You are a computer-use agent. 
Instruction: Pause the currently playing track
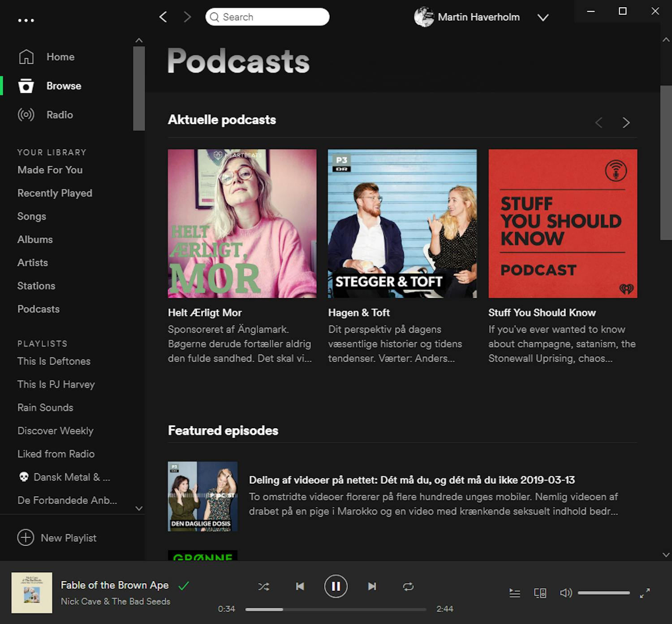click(336, 586)
